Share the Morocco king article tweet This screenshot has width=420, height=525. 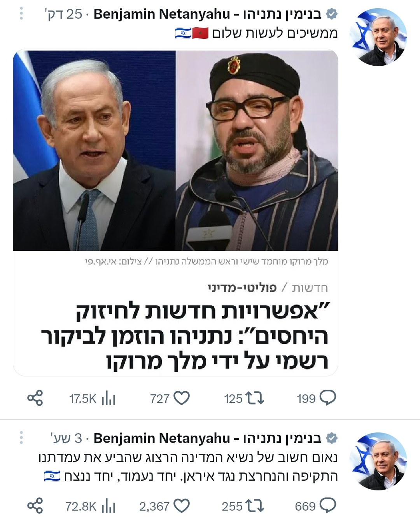pos(35,399)
